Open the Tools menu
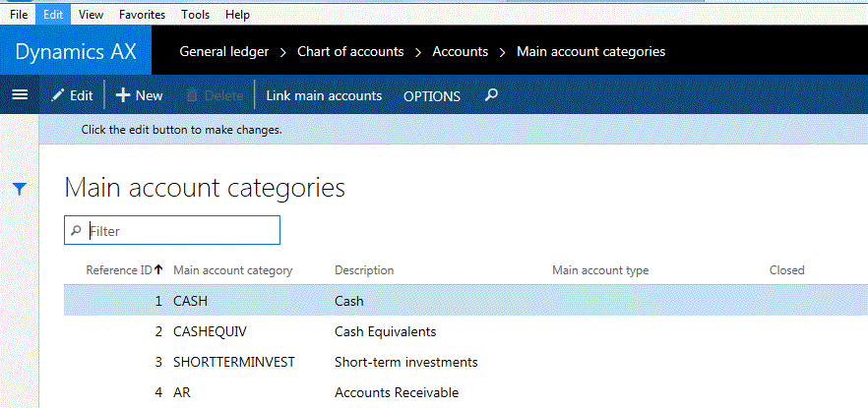868x408 pixels. coord(195,15)
